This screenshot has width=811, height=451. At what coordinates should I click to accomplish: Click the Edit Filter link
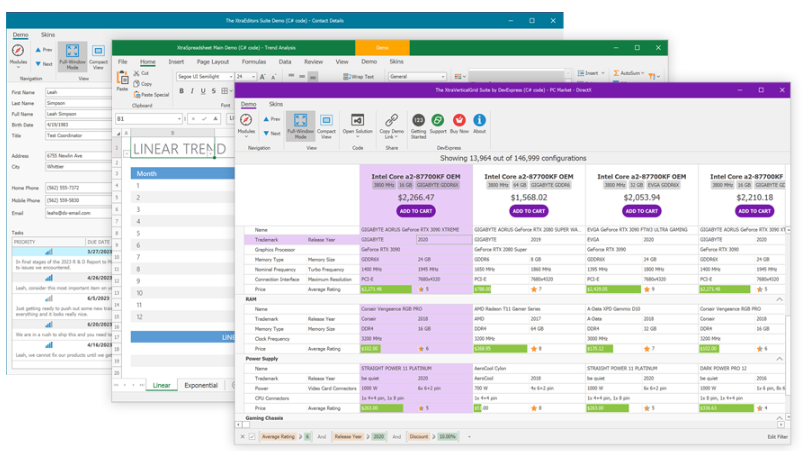click(778, 437)
